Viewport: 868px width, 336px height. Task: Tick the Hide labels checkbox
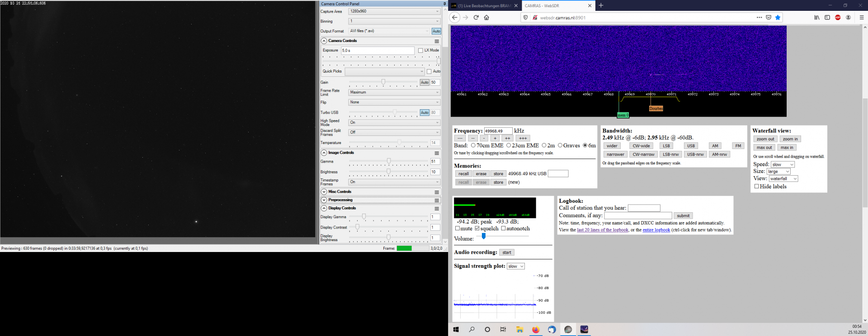pos(756,186)
